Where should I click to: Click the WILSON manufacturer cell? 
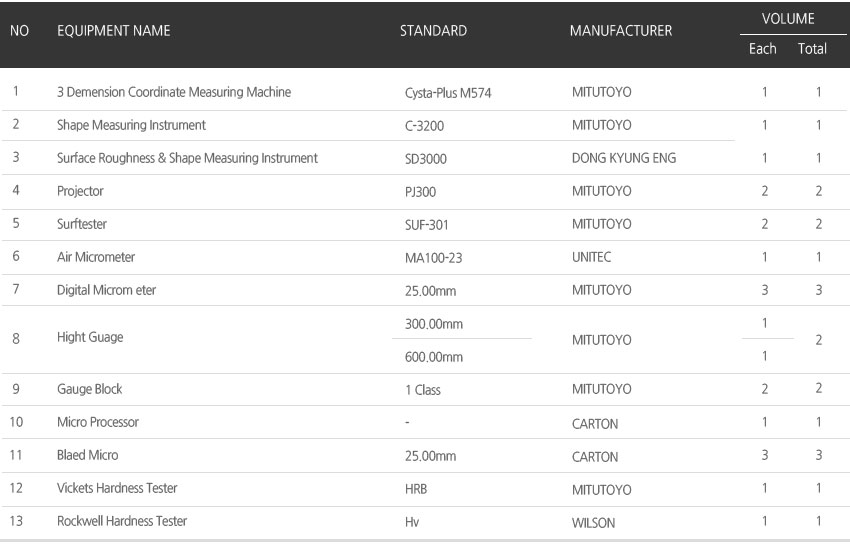[594, 522]
